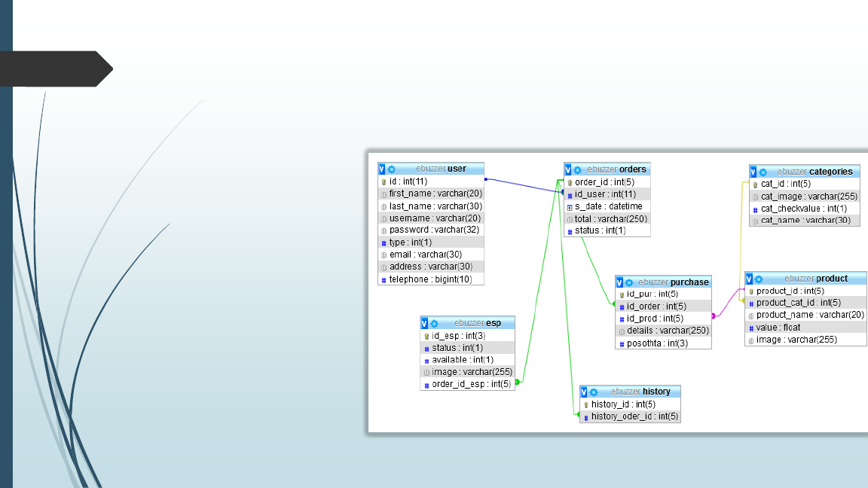Image resolution: width=868 pixels, height=488 pixels.
Task: Click the id_user : int(11) column
Action: click(607, 194)
